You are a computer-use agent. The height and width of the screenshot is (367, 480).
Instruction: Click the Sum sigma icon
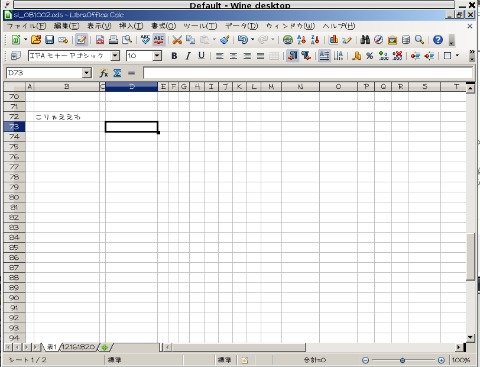[x=117, y=73]
